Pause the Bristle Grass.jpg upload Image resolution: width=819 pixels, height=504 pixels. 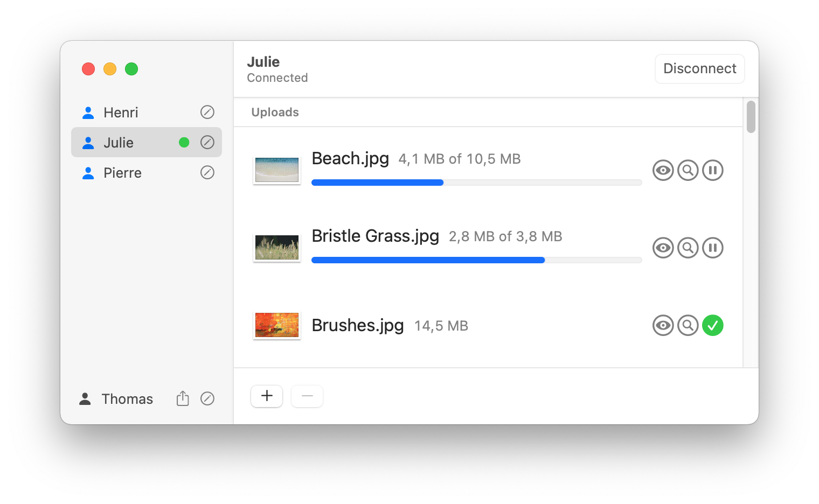coord(713,248)
